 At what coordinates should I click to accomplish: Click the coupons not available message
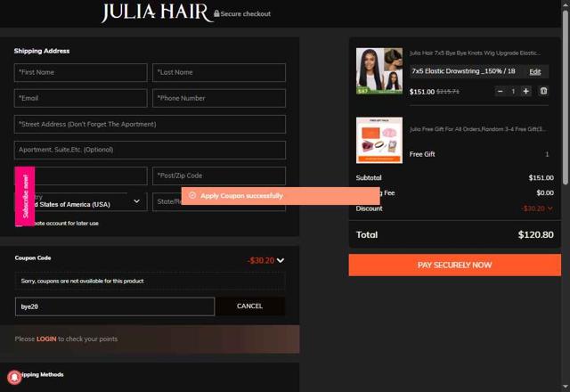coord(82,282)
